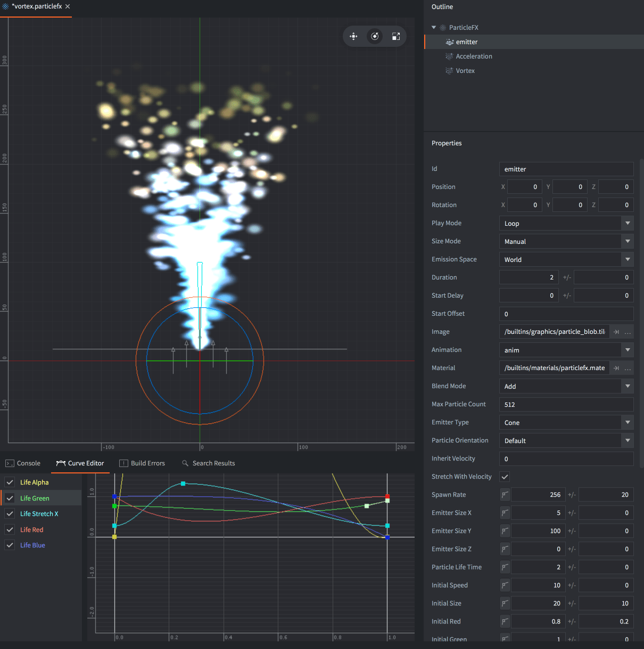Disable the Life Blue curve checkbox
644x649 pixels.
click(10, 545)
